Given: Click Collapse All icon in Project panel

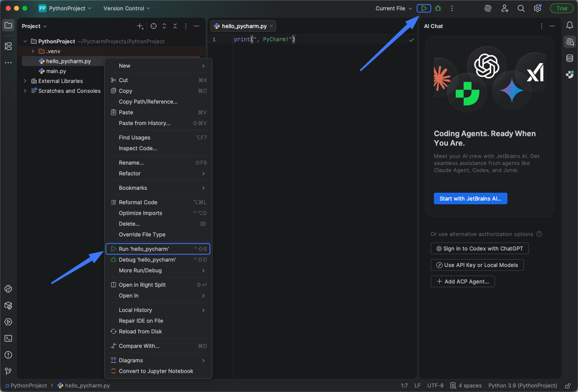Looking at the screenshot, I should pyautogui.click(x=175, y=26).
